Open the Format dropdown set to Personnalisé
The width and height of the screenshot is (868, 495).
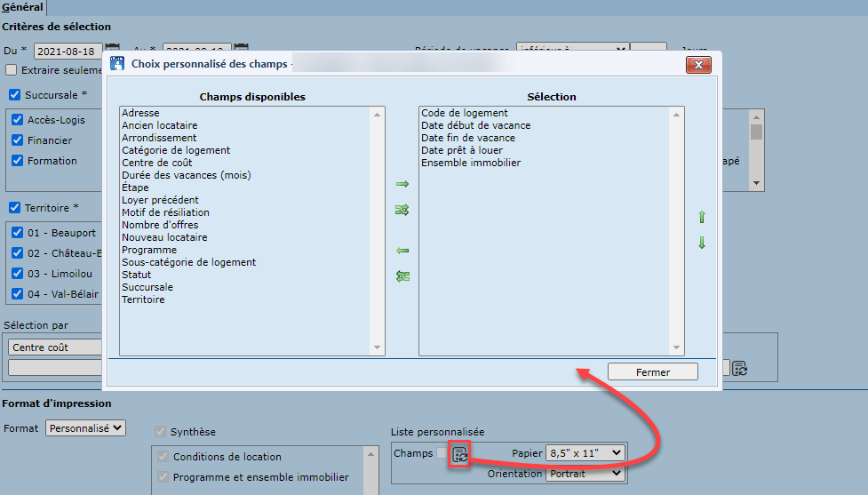pos(85,428)
